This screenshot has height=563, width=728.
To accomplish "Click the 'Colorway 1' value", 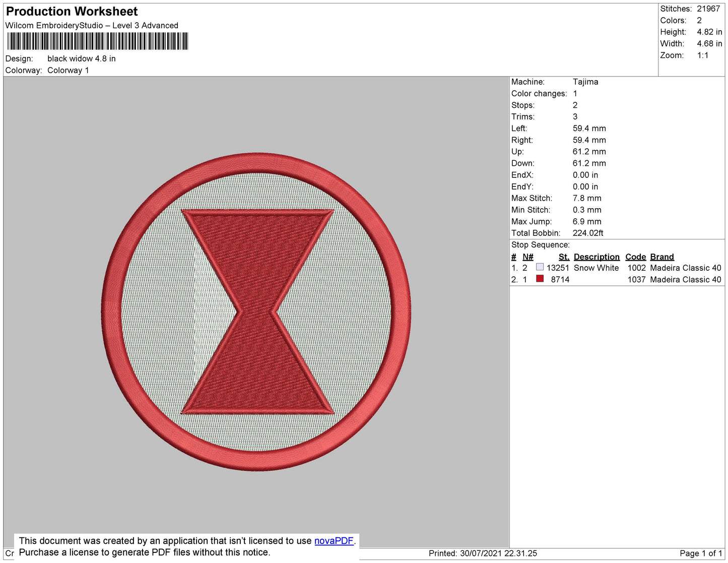I will (68, 70).
